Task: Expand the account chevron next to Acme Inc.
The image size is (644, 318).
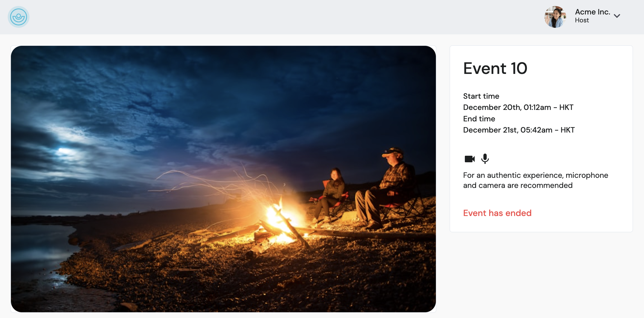Action: 617,16
